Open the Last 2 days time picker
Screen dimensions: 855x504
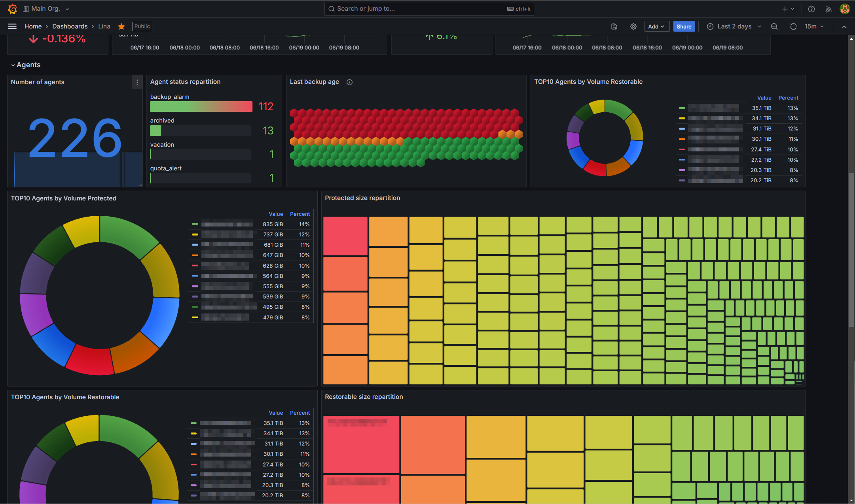(x=734, y=26)
